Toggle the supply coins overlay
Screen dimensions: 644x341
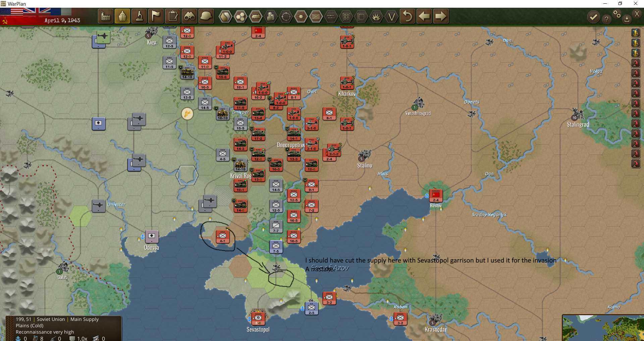point(271,16)
